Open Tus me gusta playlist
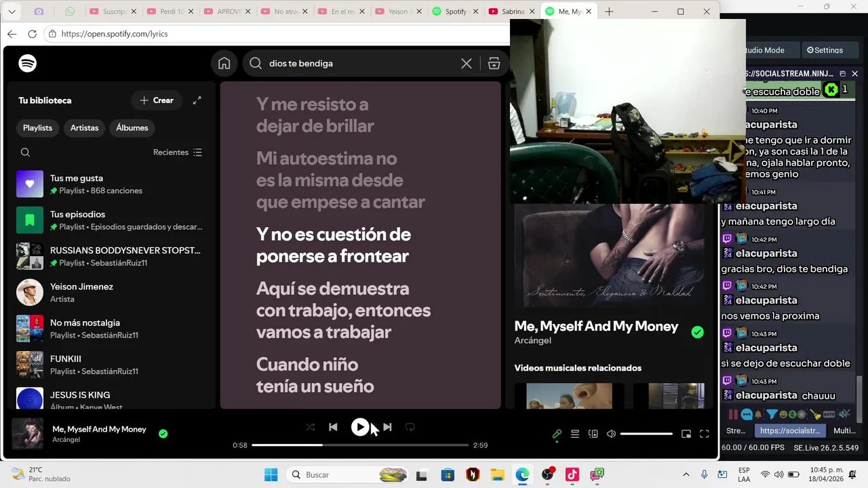 coord(110,184)
